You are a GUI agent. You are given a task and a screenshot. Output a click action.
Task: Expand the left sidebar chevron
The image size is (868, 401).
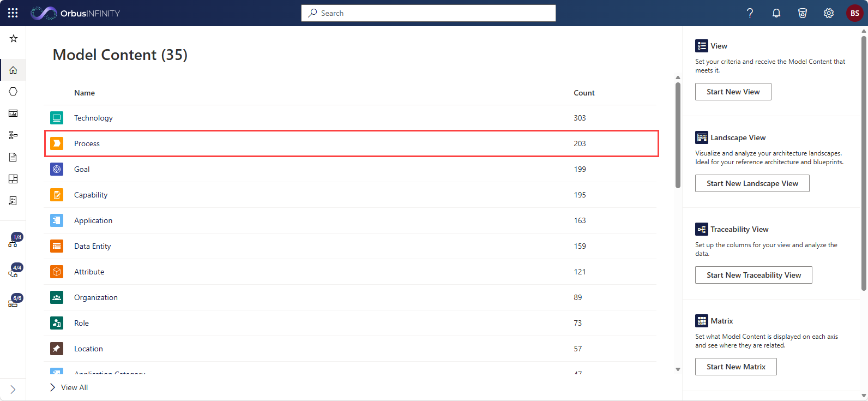[x=13, y=390]
